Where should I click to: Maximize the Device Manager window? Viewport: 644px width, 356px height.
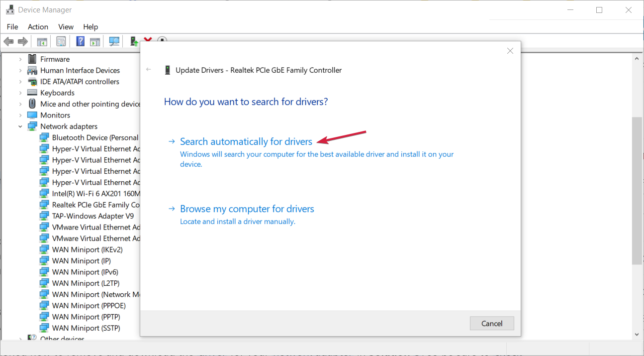tap(599, 10)
